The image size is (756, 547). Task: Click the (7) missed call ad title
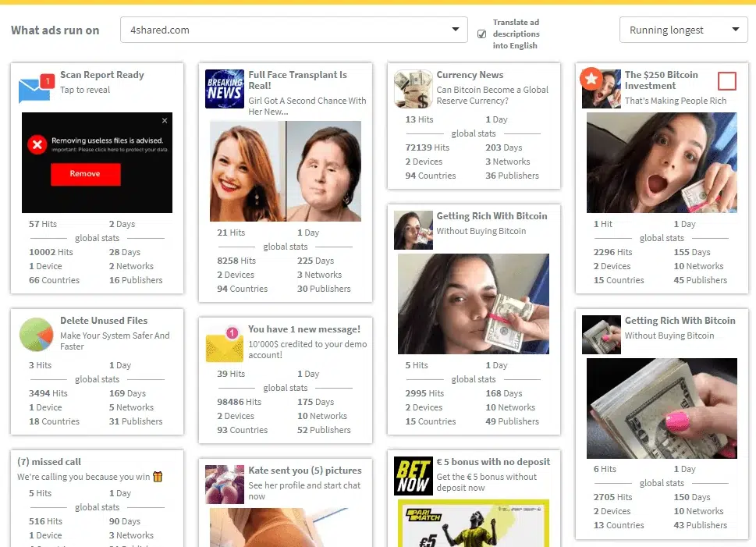pyautogui.click(x=49, y=462)
